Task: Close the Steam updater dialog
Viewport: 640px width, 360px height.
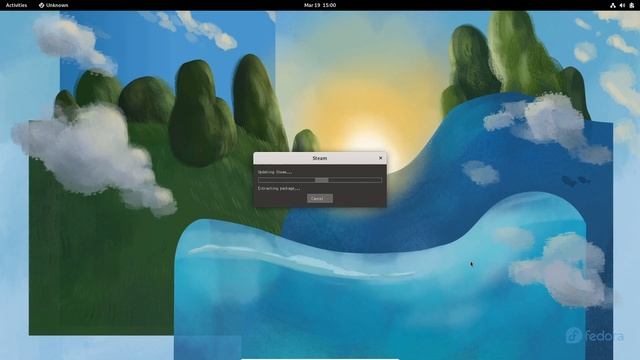Action: (x=380, y=158)
